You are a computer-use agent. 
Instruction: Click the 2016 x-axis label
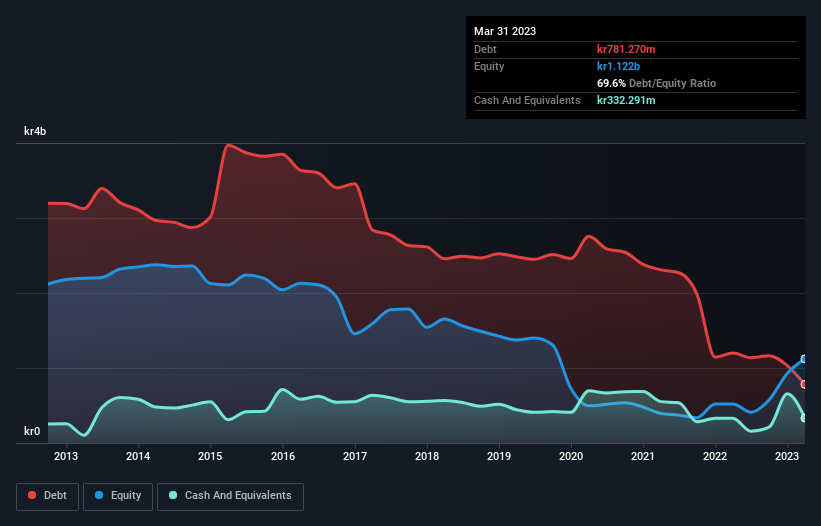[283, 456]
